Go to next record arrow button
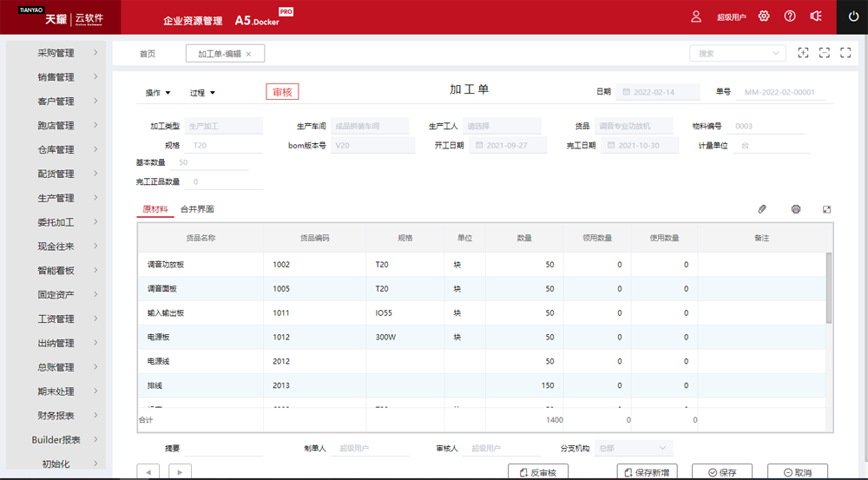 tap(180, 471)
